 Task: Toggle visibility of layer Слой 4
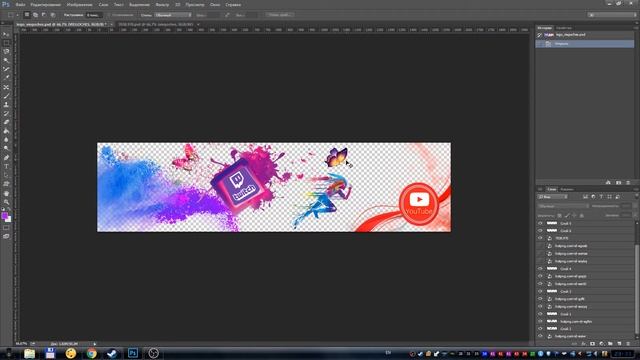point(540,269)
